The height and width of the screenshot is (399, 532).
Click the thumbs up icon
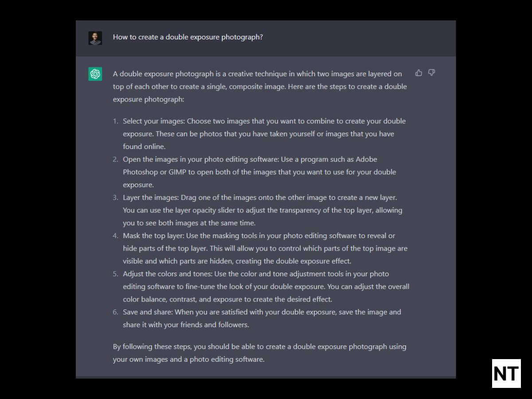click(419, 73)
